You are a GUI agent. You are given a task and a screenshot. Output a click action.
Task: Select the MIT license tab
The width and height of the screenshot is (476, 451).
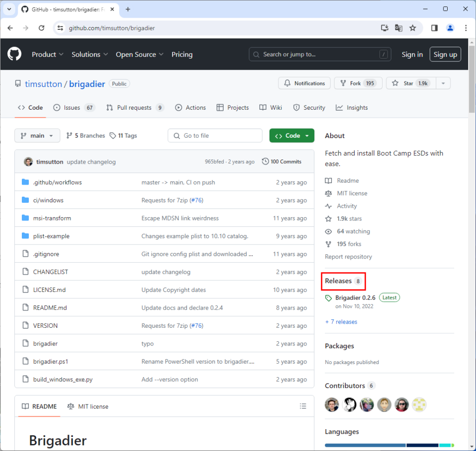[88, 406]
